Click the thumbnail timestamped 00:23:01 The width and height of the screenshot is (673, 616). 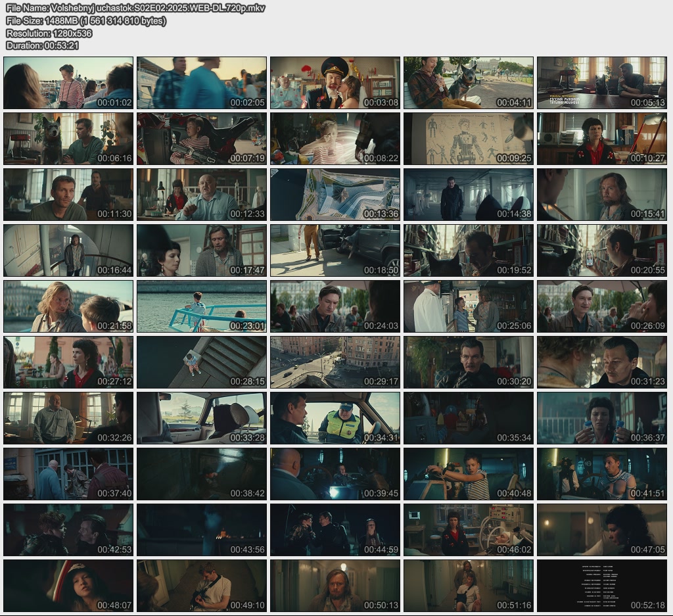click(x=202, y=306)
